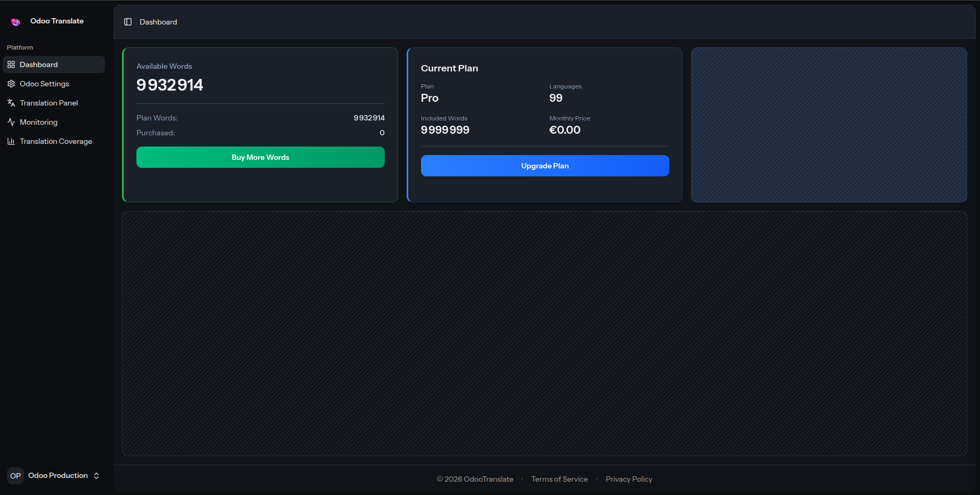This screenshot has height=495, width=980.
Task: Open the Terms of Service link
Action: pos(560,479)
